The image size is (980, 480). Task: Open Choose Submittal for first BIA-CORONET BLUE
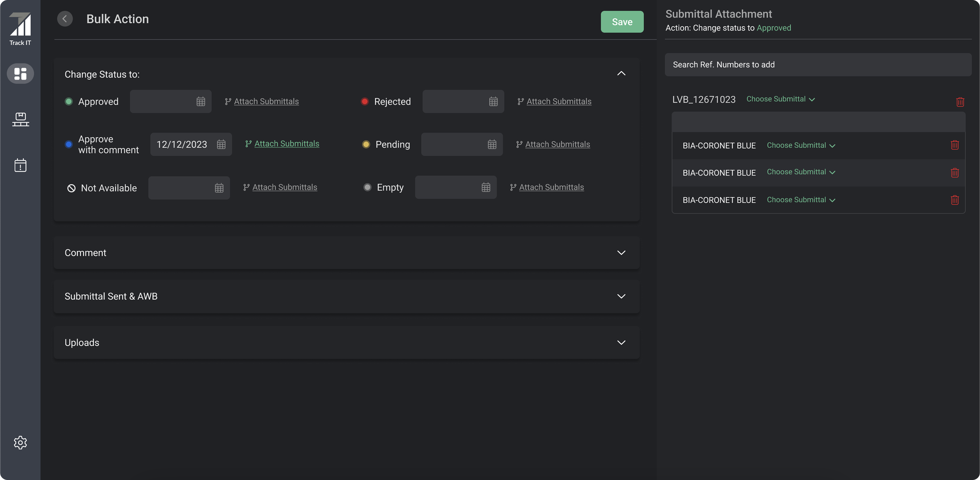[801, 145]
